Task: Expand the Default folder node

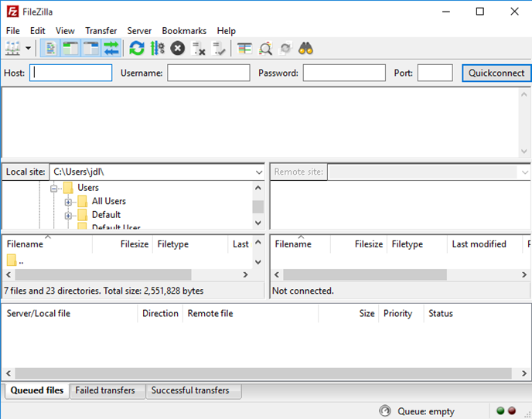Action: click(68, 216)
